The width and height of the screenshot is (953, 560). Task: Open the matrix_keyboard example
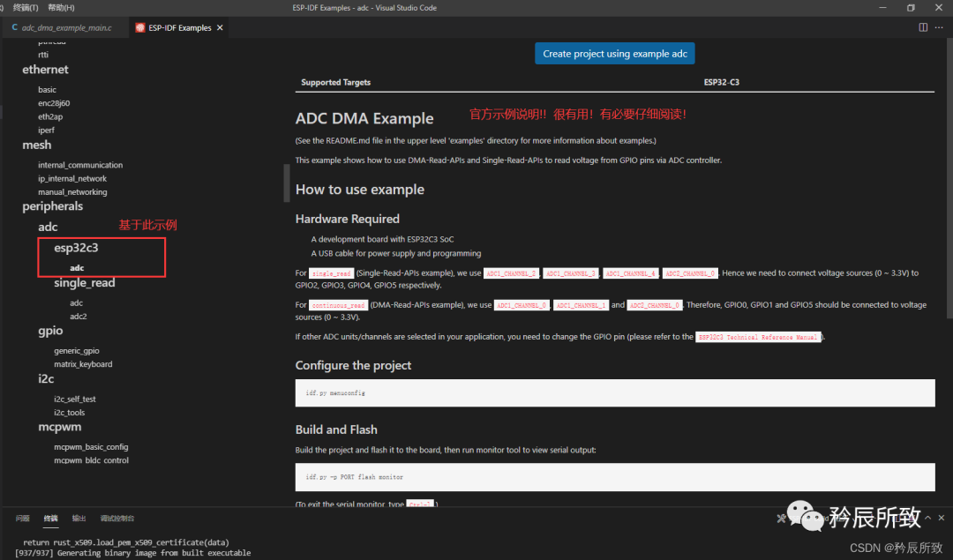[x=83, y=364]
